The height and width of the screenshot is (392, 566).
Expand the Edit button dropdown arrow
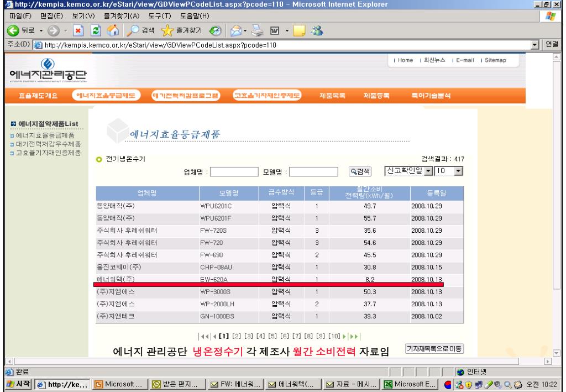[287, 31]
